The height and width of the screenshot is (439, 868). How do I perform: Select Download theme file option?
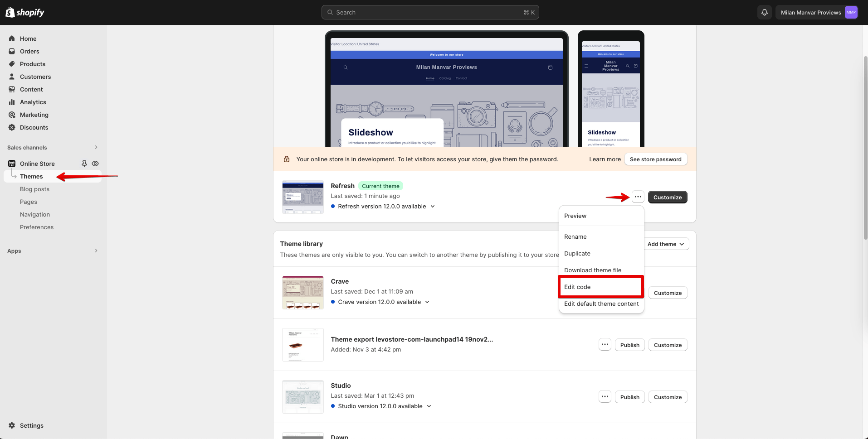pos(601,270)
